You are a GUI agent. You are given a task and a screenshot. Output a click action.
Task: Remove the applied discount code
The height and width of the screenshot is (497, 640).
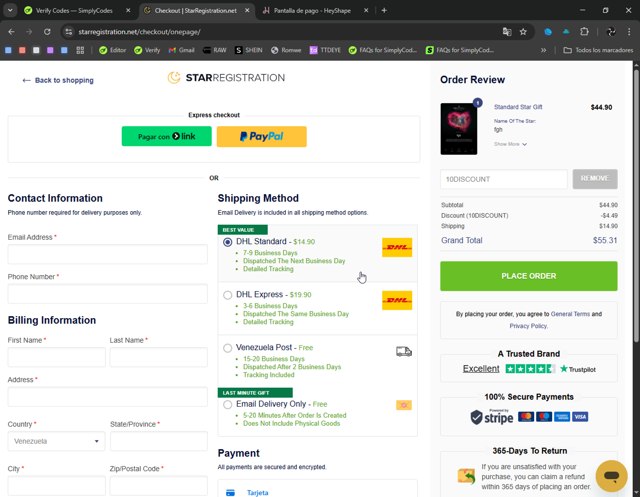(x=595, y=179)
